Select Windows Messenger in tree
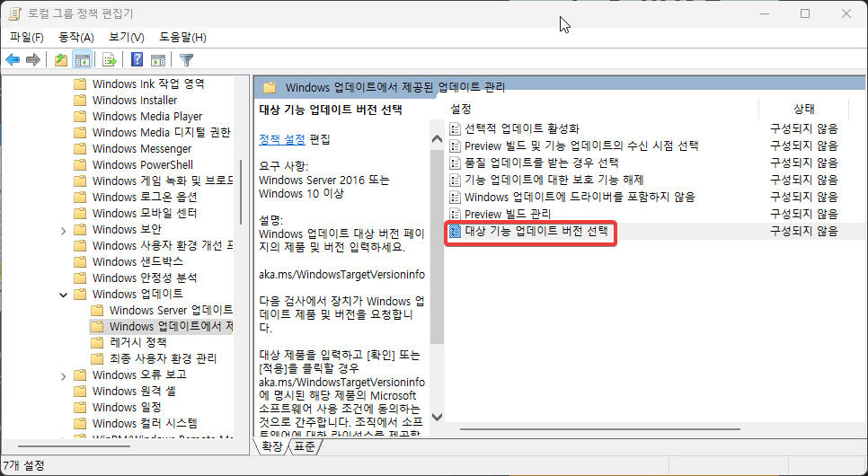The height and width of the screenshot is (476, 868). click(142, 149)
